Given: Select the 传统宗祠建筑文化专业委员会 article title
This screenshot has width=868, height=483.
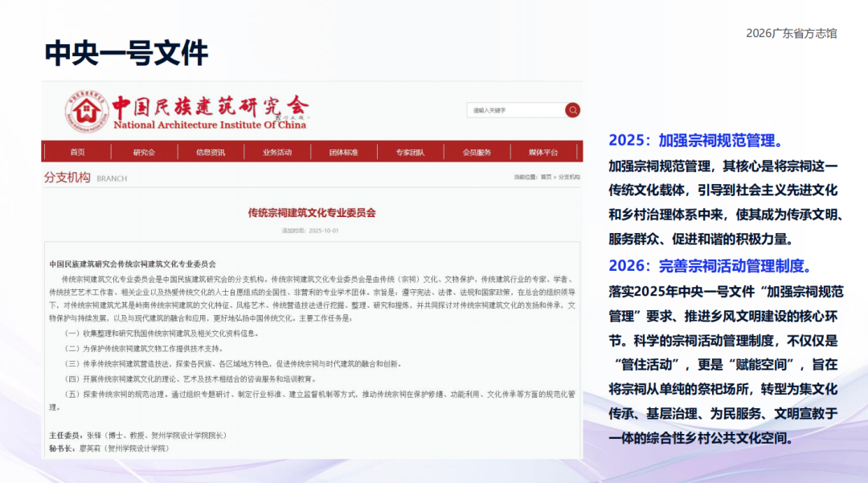Looking at the screenshot, I should 312,212.
